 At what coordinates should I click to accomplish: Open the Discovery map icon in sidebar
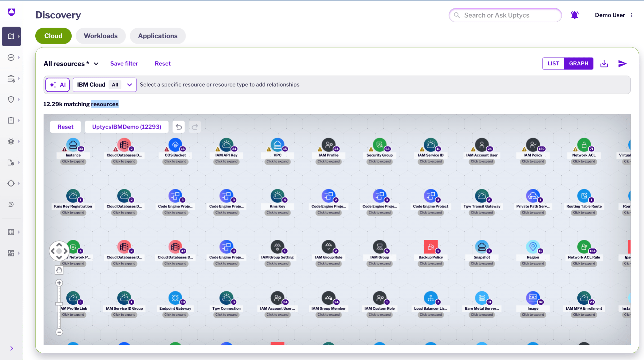coord(11,36)
